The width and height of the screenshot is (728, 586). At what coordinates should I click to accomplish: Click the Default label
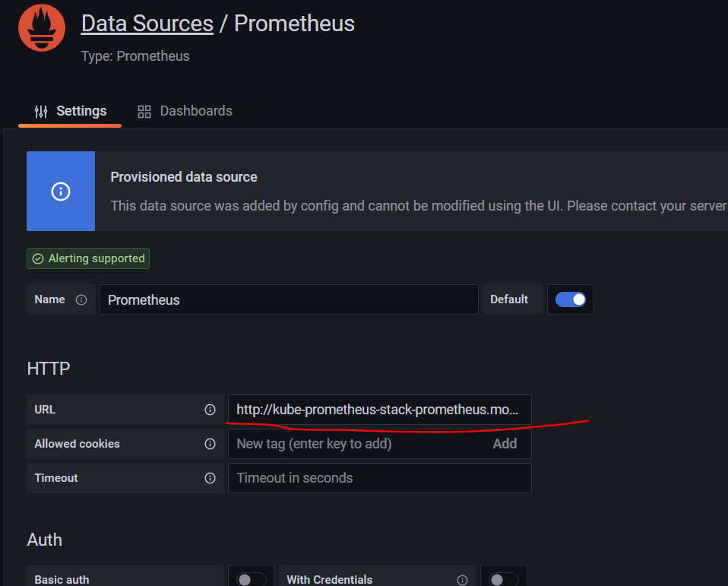[509, 299]
